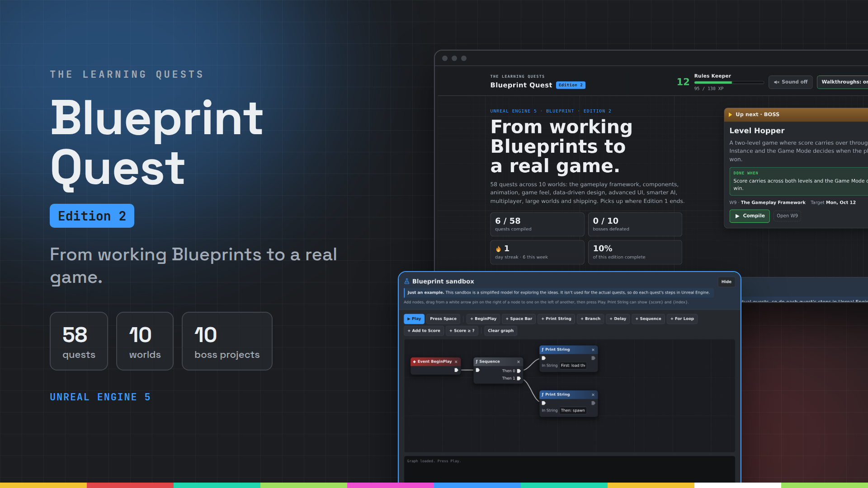Viewport: 868px width, 488px height.
Task: Click the middle grey window dot
Action: 454,58
